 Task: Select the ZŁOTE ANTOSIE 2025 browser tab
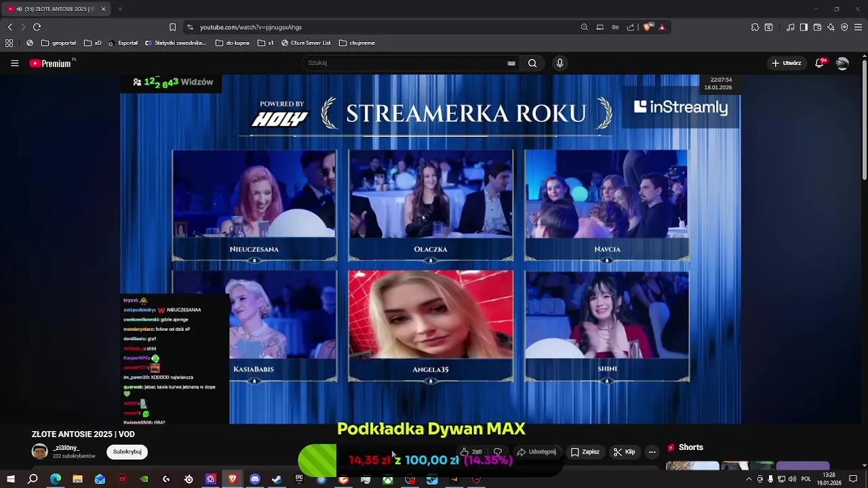point(56,9)
